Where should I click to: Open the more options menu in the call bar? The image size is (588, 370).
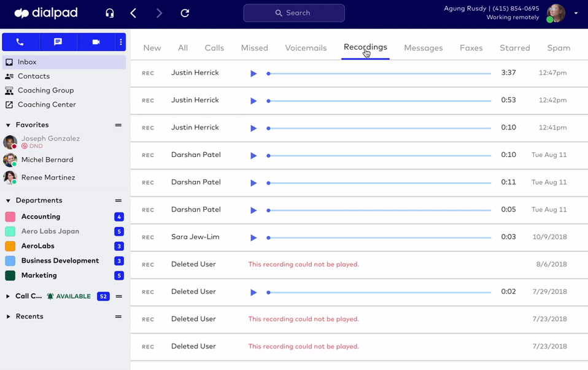pyautogui.click(x=121, y=42)
